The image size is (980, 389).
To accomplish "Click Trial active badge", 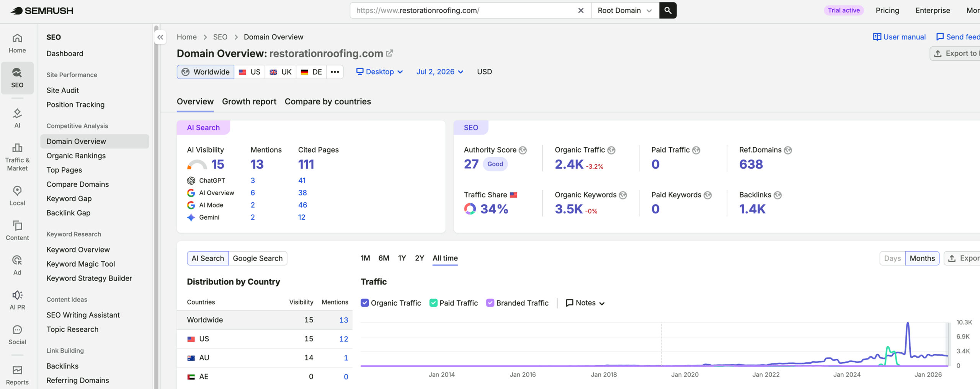I will [x=844, y=10].
